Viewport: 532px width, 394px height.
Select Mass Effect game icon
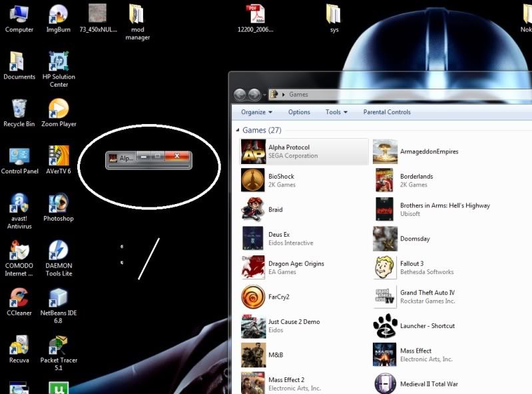(x=384, y=355)
